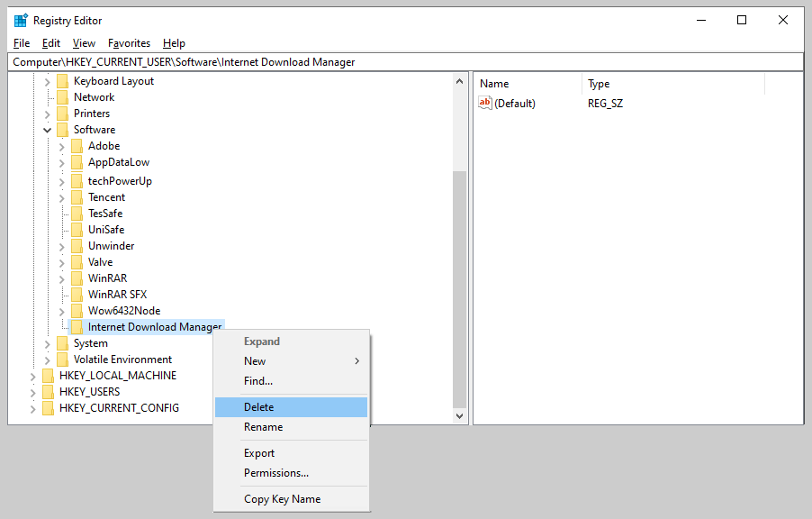Screen dimensions: 812x519
Task: Click the Printers folder icon
Action: (62, 113)
